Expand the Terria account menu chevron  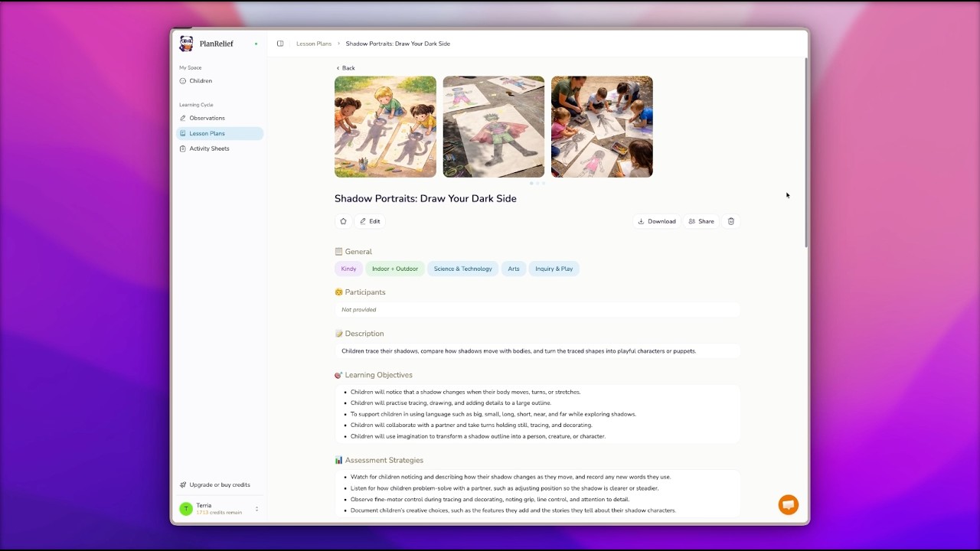pyautogui.click(x=256, y=509)
